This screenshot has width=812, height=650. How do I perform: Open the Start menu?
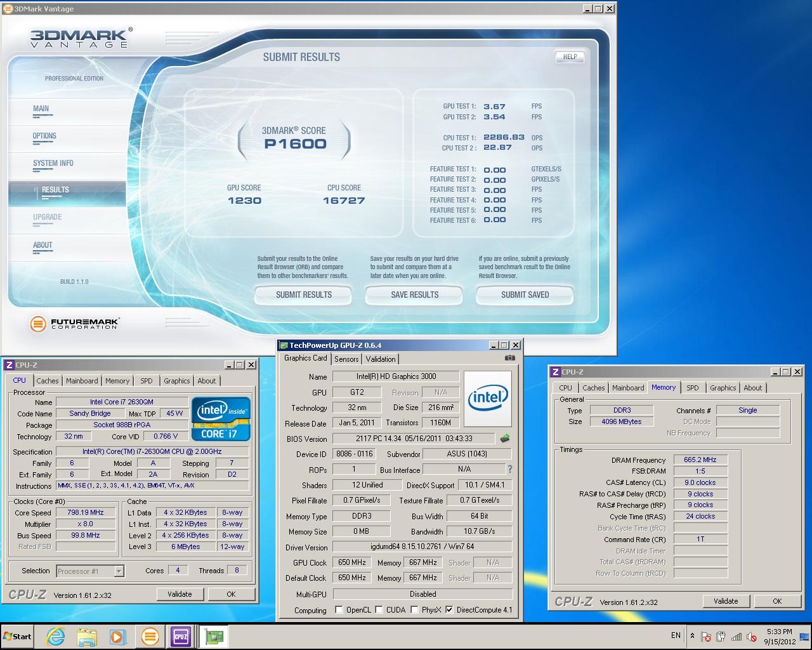click(x=18, y=637)
